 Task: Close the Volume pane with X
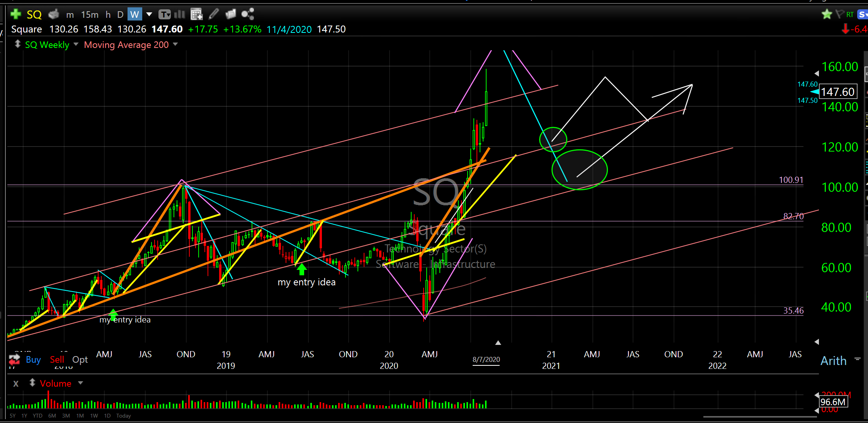point(16,384)
